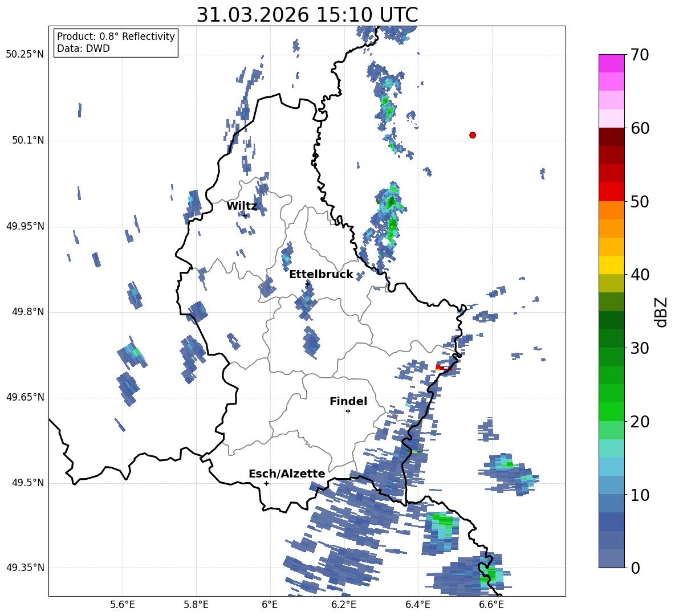Click the 49.35°N latitude label
Screen dimensions: 675x616
pos(25,568)
